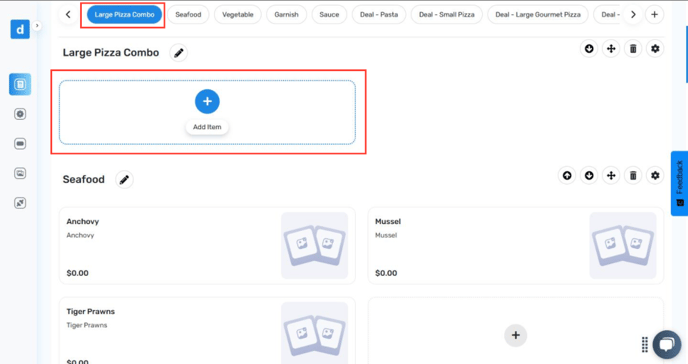Show more category tabs with right arrow
The image size is (688, 364).
click(633, 14)
